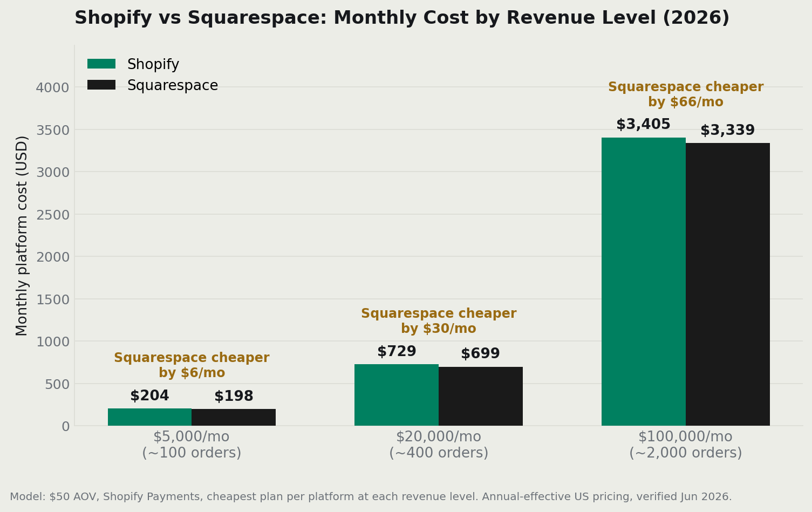
Task: Click the $729 Shopify bar value
Action: (x=397, y=352)
